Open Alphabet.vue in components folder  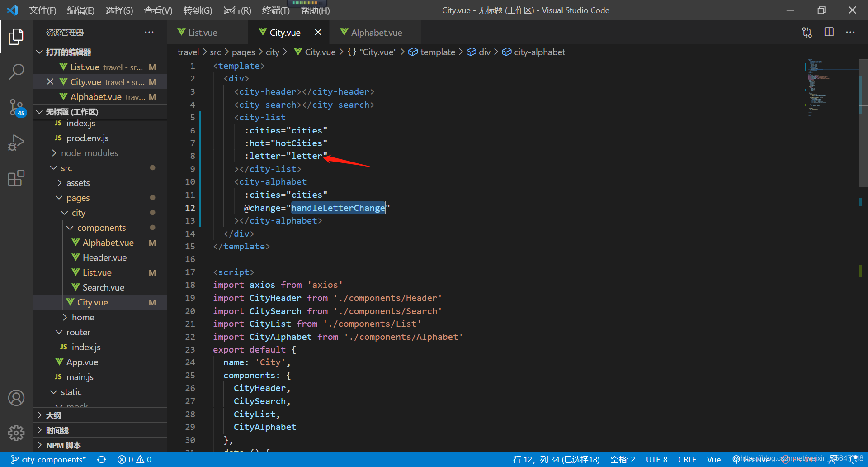pos(99,243)
